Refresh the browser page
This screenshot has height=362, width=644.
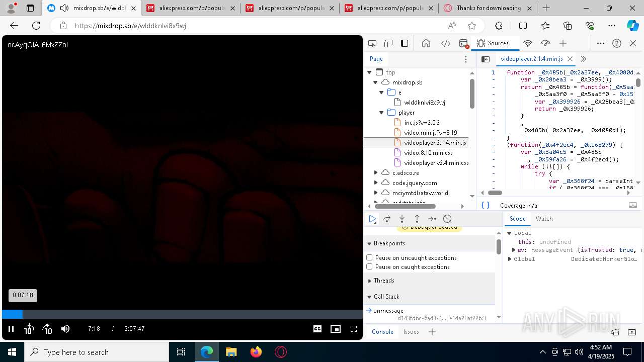36,26
